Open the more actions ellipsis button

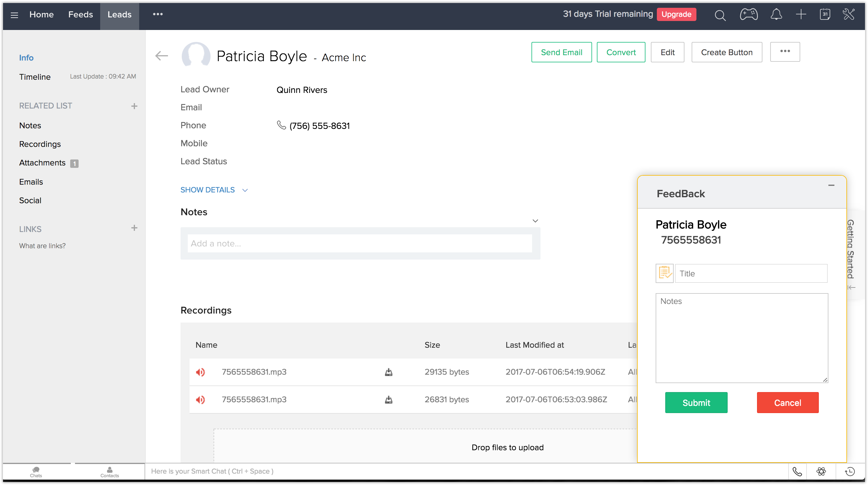click(x=785, y=52)
